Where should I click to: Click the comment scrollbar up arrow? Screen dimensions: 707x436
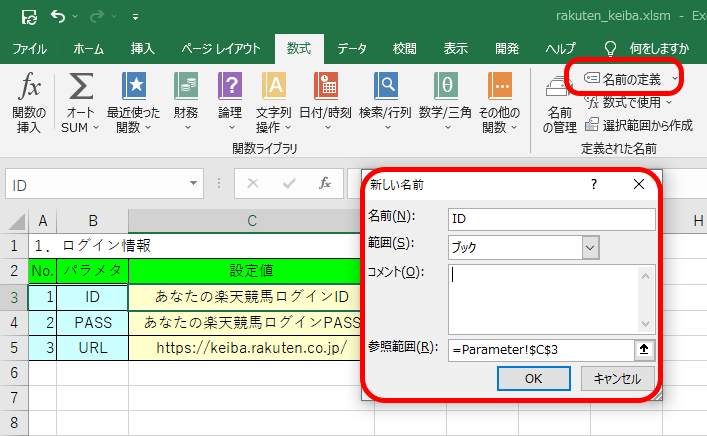click(x=645, y=276)
